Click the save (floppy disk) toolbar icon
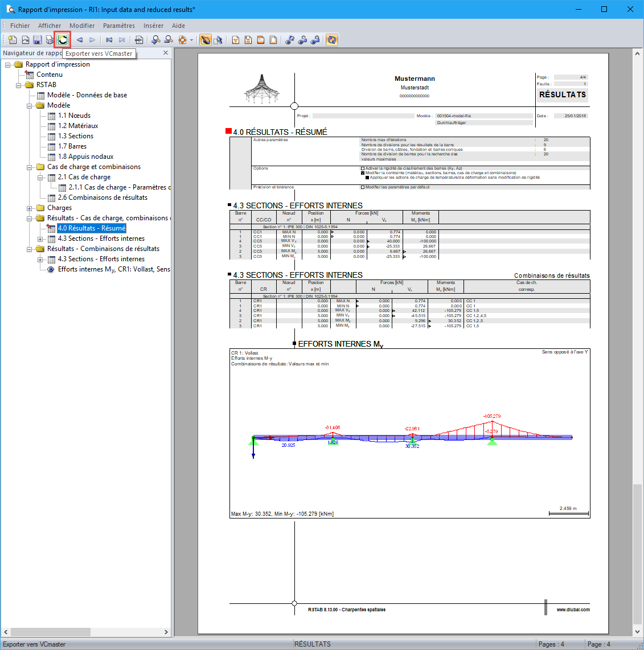The image size is (644, 650). pyautogui.click(x=38, y=40)
